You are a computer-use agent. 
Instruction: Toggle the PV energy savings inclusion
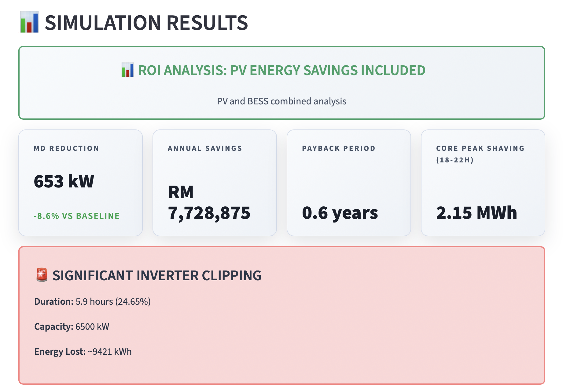[x=281, y=71]
